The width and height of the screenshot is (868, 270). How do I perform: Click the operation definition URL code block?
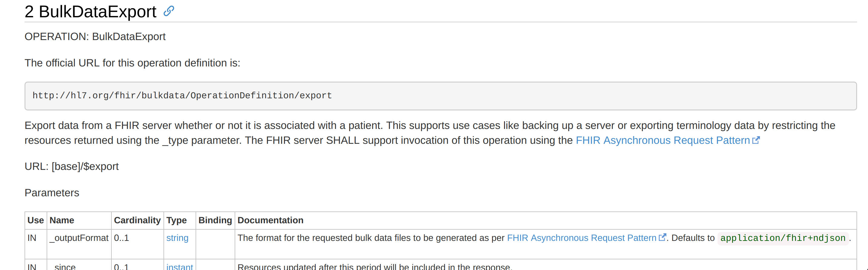[x=441, y=96]
